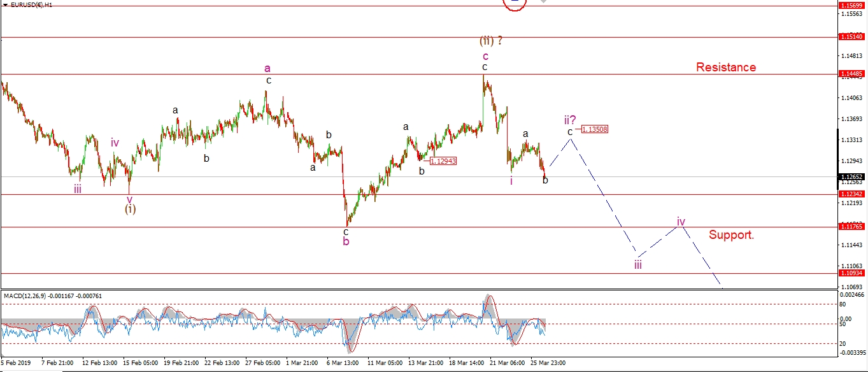Open the chart menu arrow beside EURUSD
Image resolution: width=868 pixels, height=372 pixels.
click(x=5, y=4)
